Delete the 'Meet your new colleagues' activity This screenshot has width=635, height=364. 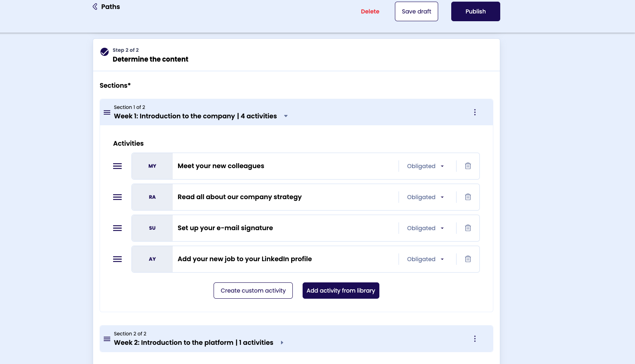click(x=468, y=166)
